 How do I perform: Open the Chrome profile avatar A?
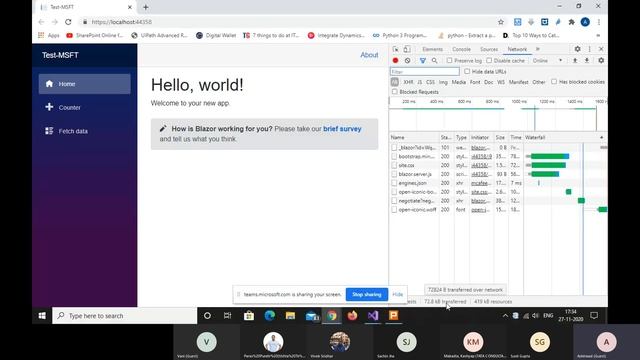pyautogui.click(x=585, y=22)
